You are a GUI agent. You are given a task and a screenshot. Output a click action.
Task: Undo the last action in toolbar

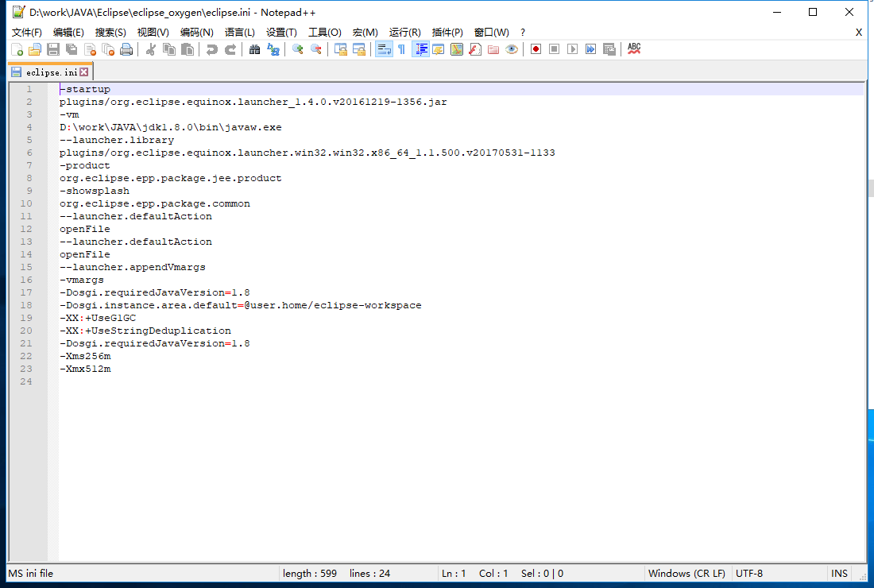[x=212, y=49]
